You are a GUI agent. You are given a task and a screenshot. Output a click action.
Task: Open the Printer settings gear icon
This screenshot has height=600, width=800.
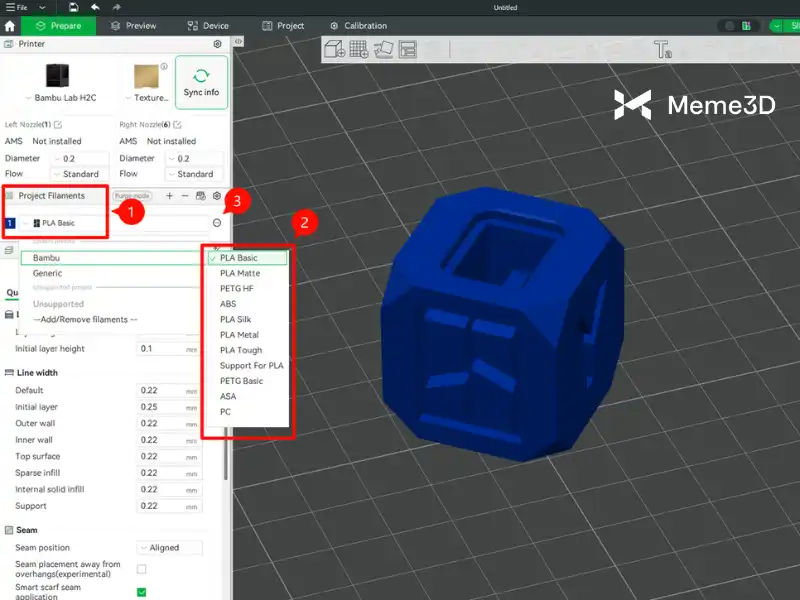coord(217,44)
